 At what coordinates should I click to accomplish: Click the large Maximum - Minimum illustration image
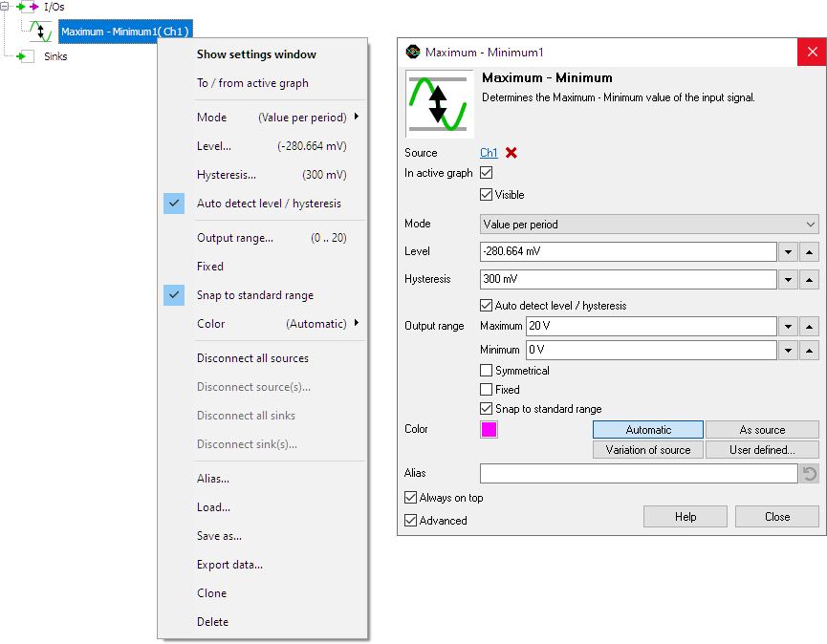(440, 104)
